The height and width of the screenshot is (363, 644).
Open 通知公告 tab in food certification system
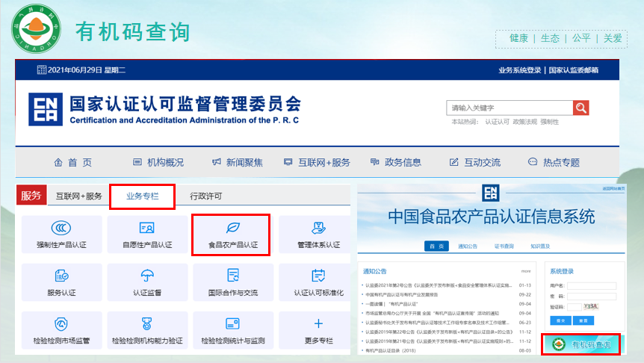pyautogui.click(x=468, y=246)
